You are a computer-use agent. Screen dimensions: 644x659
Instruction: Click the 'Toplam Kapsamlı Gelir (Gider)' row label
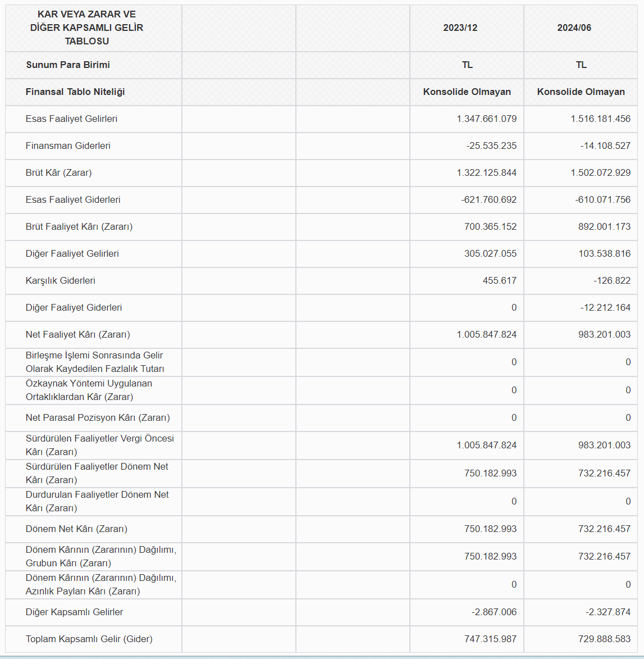coord(89,639)
